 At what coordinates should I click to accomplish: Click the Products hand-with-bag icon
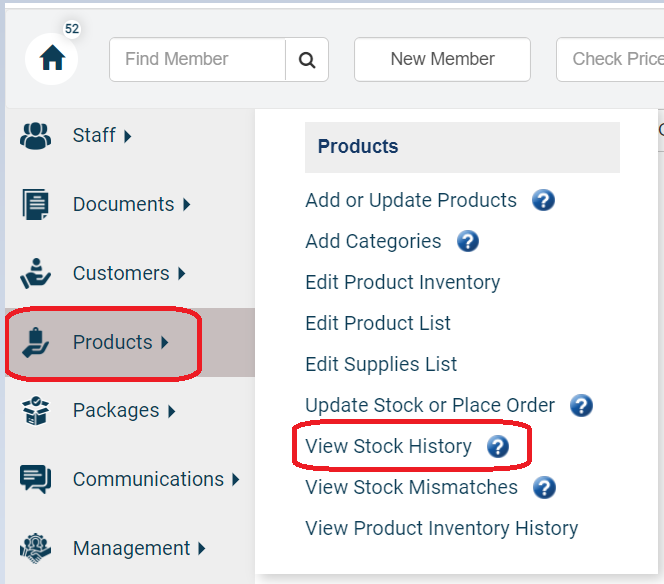[x=36, y=342]
